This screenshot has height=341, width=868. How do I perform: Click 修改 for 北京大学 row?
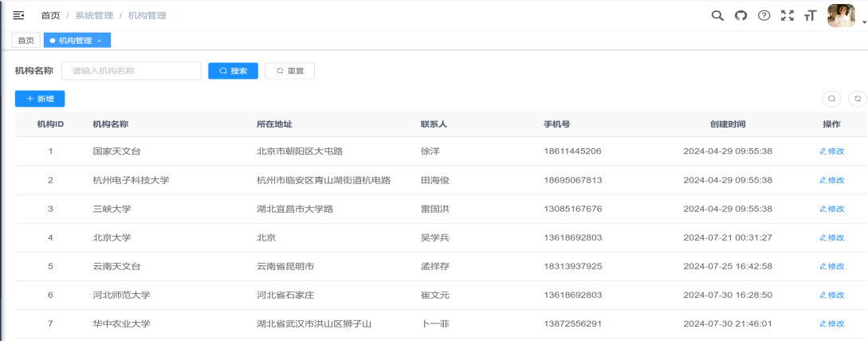coord(831,237)
